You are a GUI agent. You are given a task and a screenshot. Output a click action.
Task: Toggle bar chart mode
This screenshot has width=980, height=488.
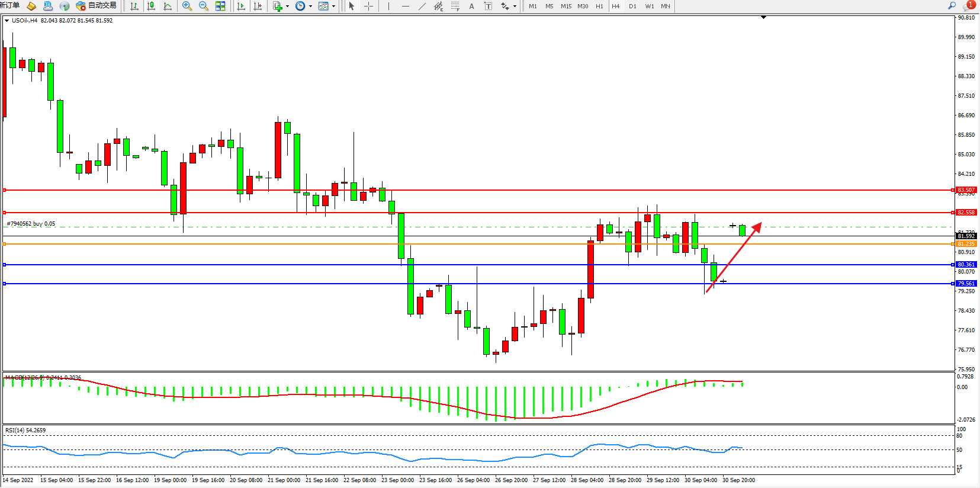[x=134, y=6]
